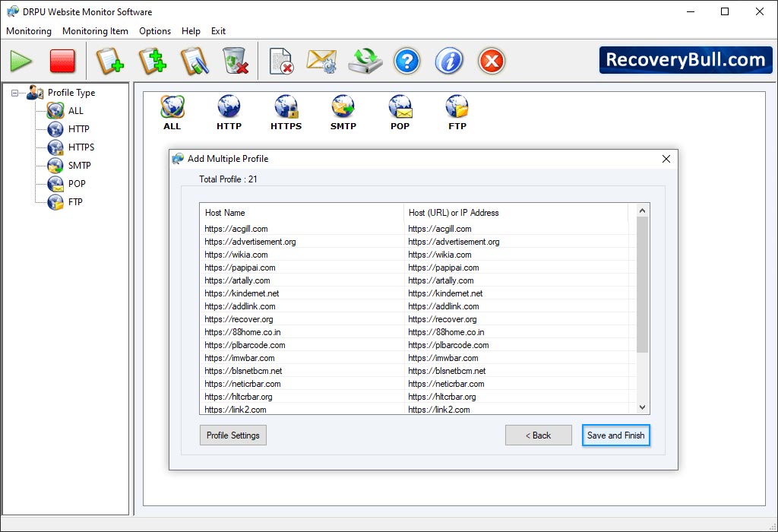Select SMTP in the Profile Type tree
This screenshot has width=778, height=532.
pyautogui.click(x=79, y=166)
